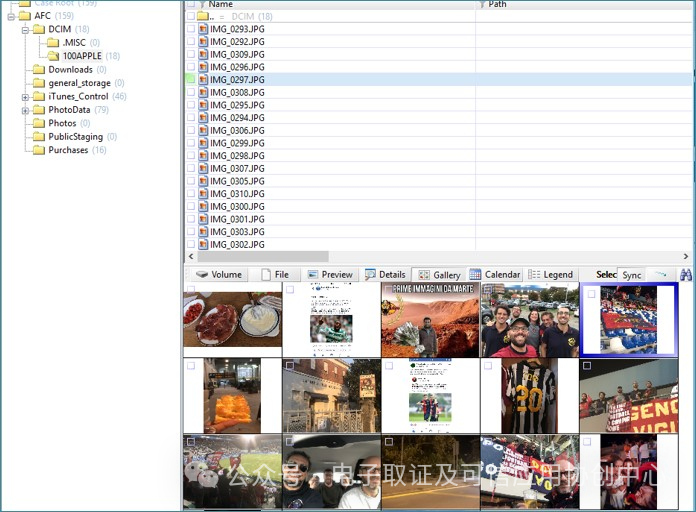Show the Legend tab
This screenshot has height=512, width=696.
click(x=551, y=274)
